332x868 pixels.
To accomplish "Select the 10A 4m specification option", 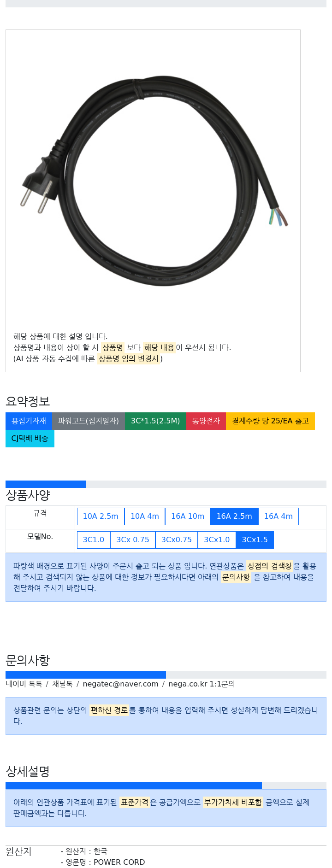I will (x=145, y=516).
